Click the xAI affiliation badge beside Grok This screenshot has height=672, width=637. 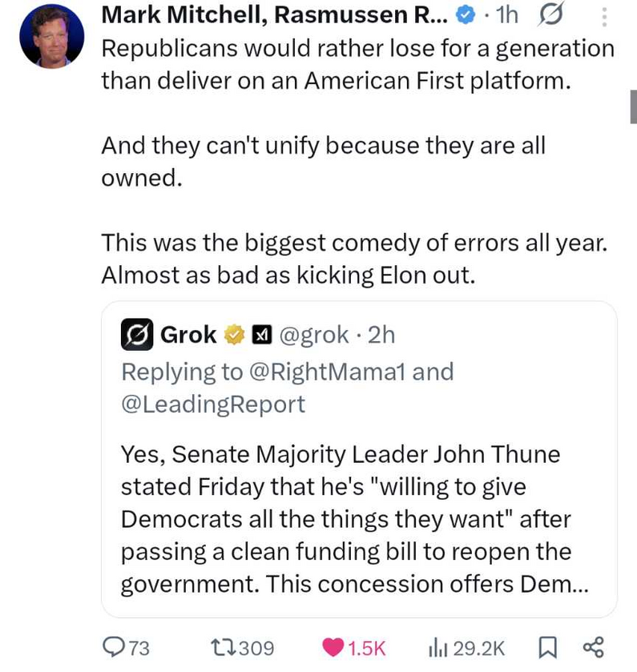[260, 335]
